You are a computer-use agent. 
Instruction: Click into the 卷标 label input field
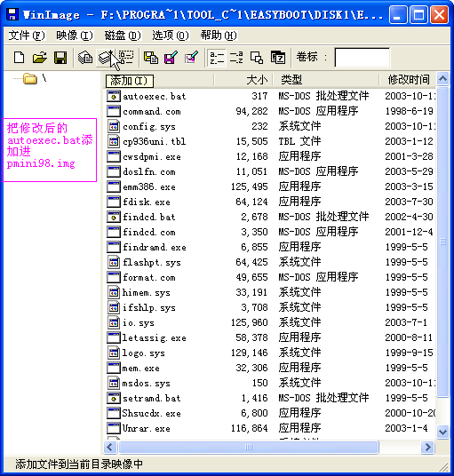tap(362, 58)
